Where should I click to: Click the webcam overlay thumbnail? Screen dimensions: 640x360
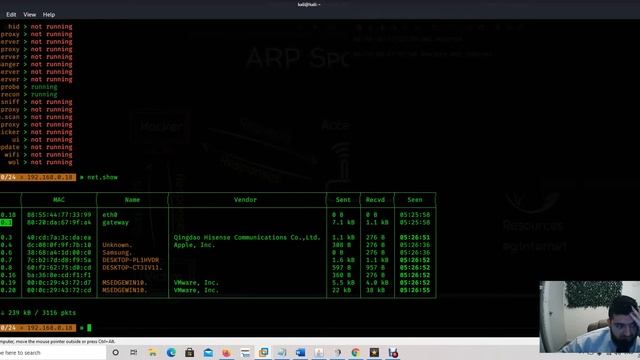tap(589, 317)
